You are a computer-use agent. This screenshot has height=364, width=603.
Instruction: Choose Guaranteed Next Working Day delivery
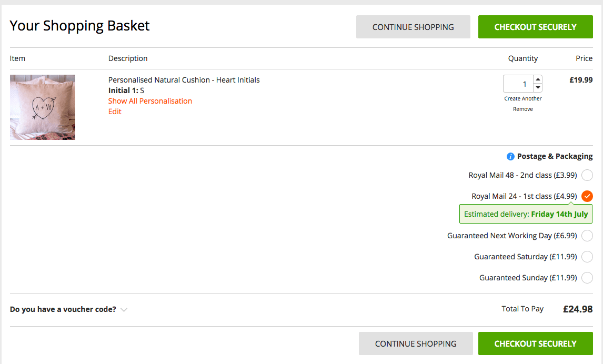pyautogui.click(x=587, y=236)
